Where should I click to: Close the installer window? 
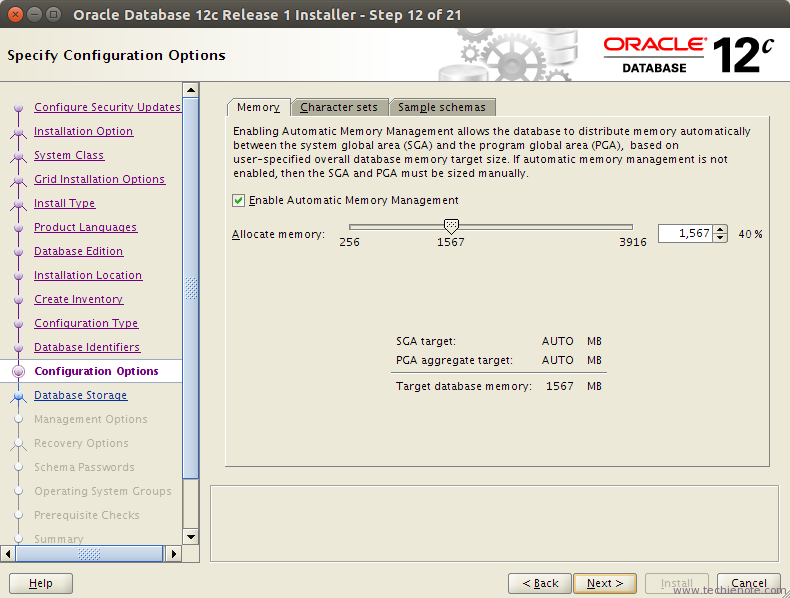tap(16, 14)
